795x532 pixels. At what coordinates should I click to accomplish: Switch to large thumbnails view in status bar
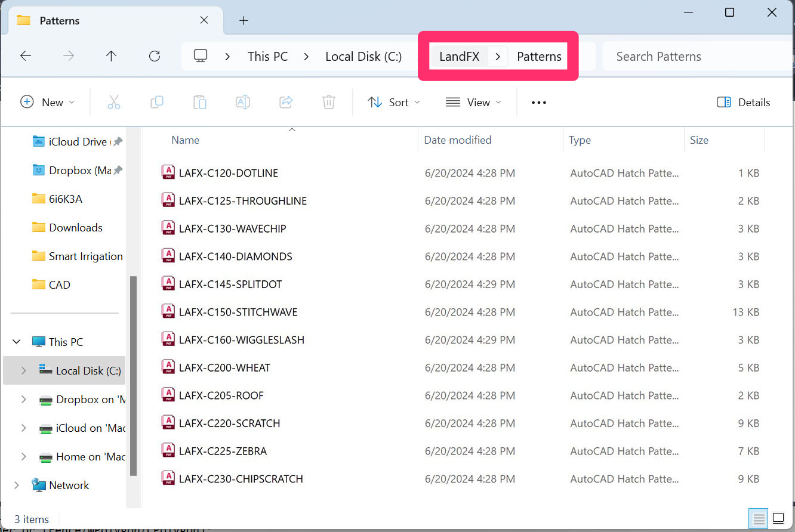point(778,518)
